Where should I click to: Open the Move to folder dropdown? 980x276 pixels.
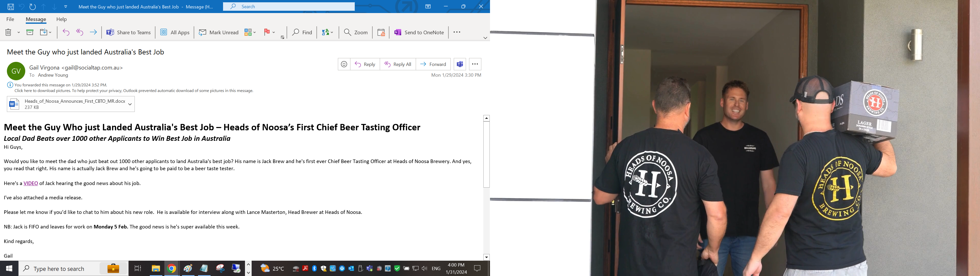pos(45,32)
